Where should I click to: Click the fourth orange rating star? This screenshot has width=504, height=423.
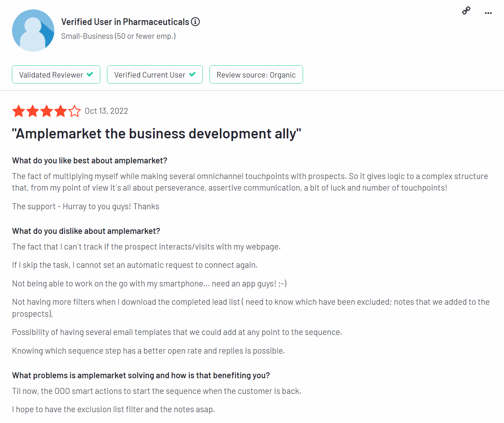point(60,111)
